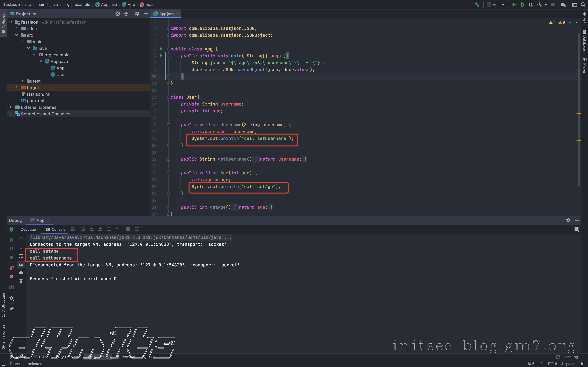Image resolution: width=588 pixels, height=367 pixels.
Task: Click Run with Coverage icon
Action: click(x=531, y=5)
